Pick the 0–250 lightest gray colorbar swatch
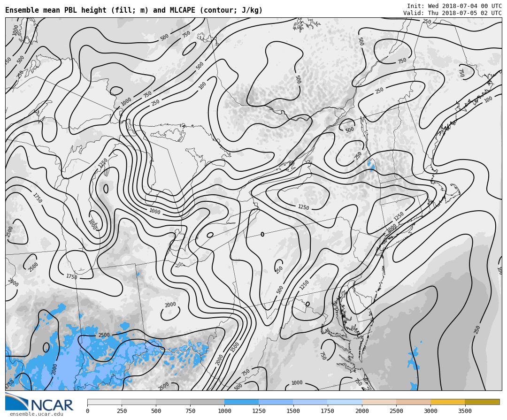Image resolution: width=507 pixels, height=420 pixels. coord(104,402)
